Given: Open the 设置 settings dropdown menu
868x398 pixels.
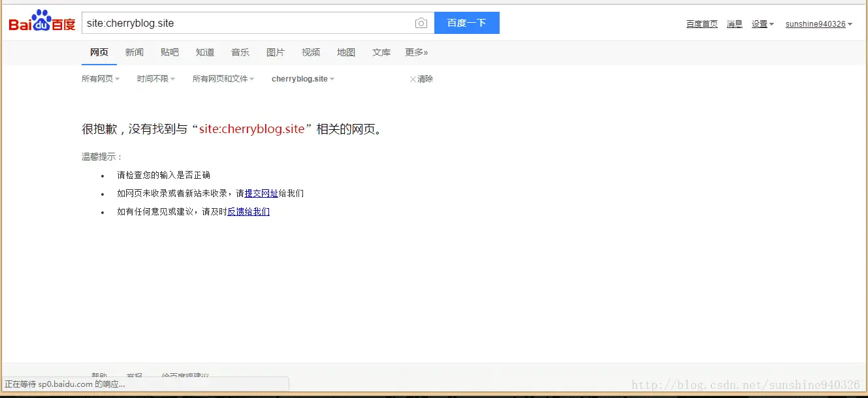Looking at the screenshot, I should (763, 24).
